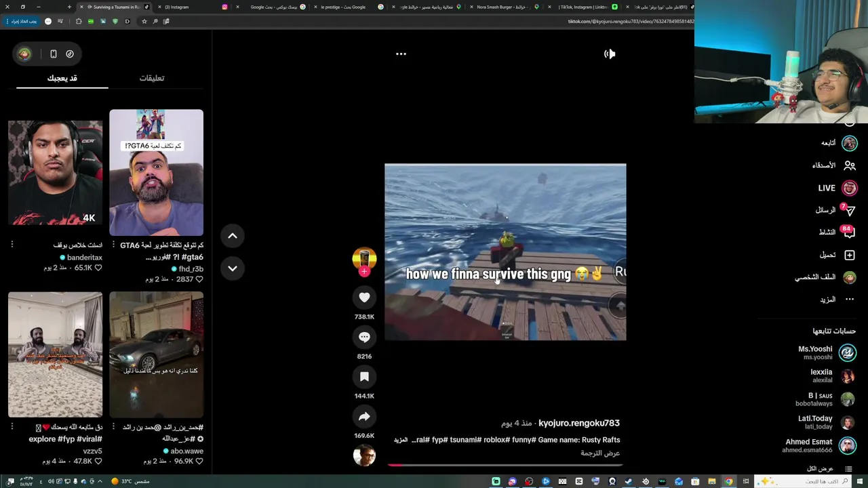Expand the More (المزيد) sidebar menu
This screenshot has height=488, width=868.
tap(837, 300)
